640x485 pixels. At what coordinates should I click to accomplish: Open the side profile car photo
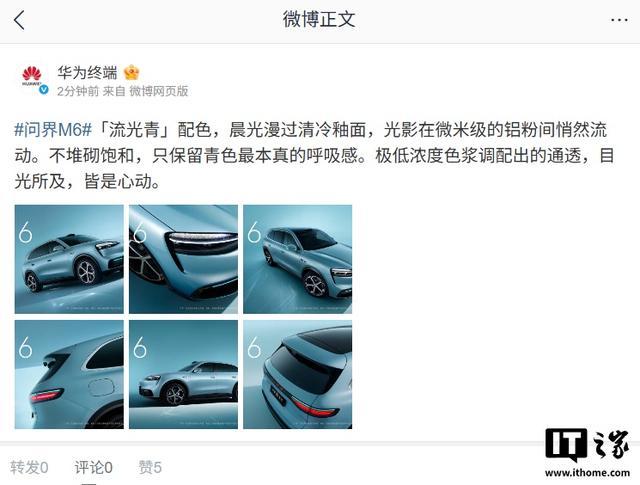(x=183, y=374)
